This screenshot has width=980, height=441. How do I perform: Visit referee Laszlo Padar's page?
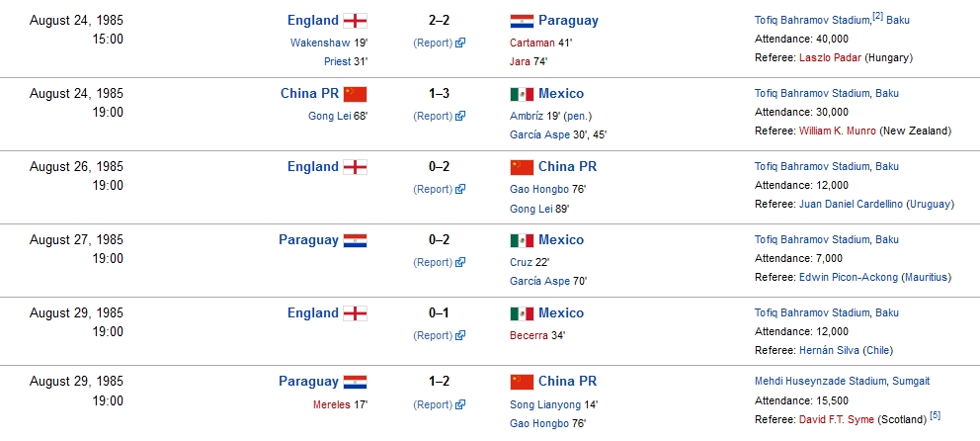pyautogui.click(x=829, y=57)
